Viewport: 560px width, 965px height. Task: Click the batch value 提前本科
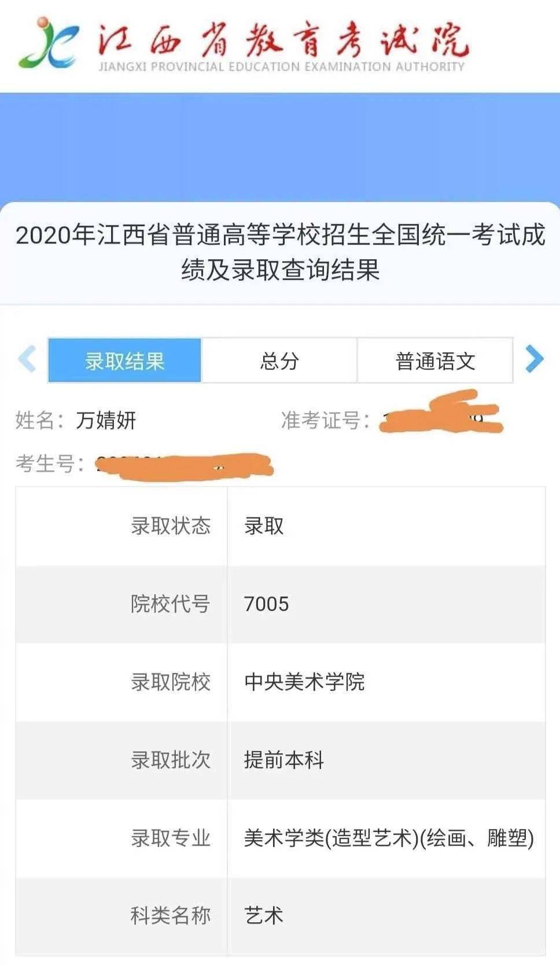pyautogui.click(x=283, y=760)
